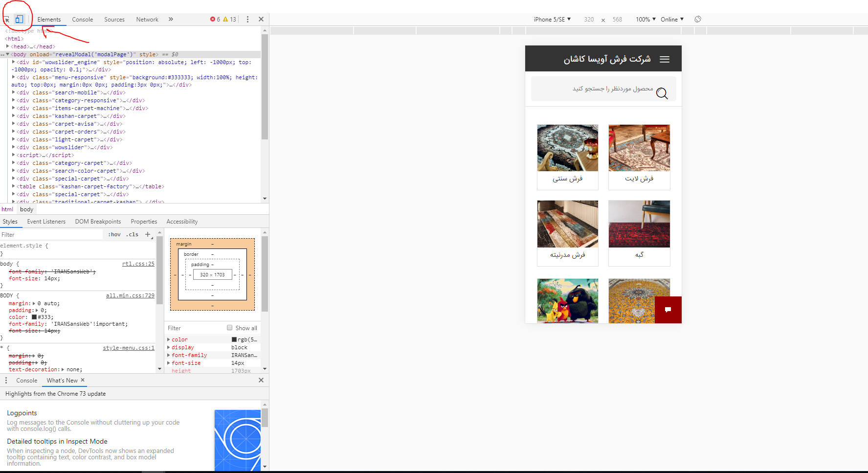
Task: Click the #333 color swatch in styles
Action: pyautogui.click(x=34, y=317)
